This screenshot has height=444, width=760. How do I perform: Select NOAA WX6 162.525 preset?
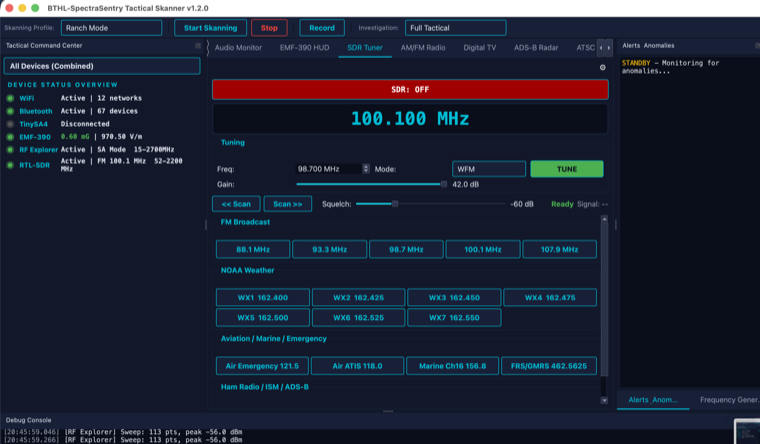(x=358, y=317)
